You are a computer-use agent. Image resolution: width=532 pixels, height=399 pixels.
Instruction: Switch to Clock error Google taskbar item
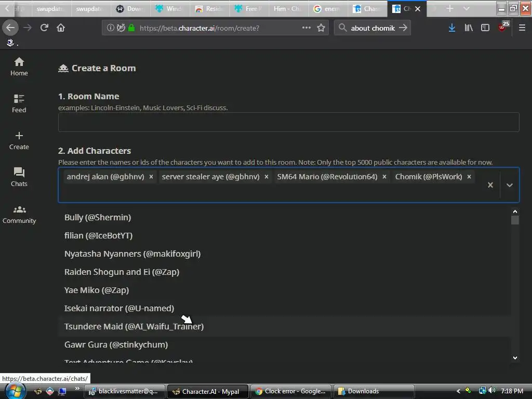click(291, 391)
